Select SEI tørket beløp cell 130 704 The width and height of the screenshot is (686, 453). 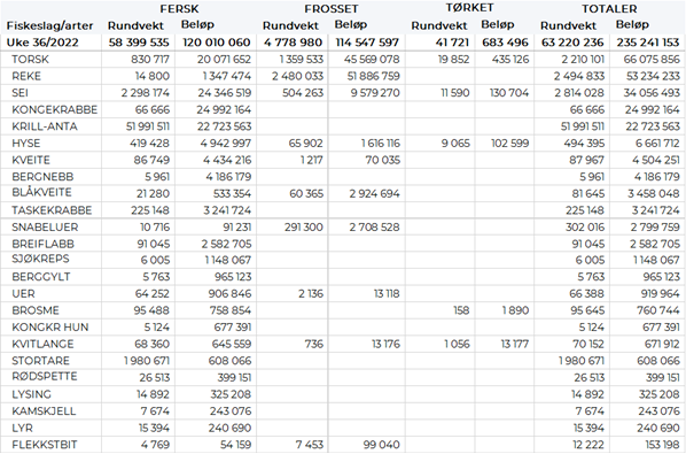(x=510, y=93)
